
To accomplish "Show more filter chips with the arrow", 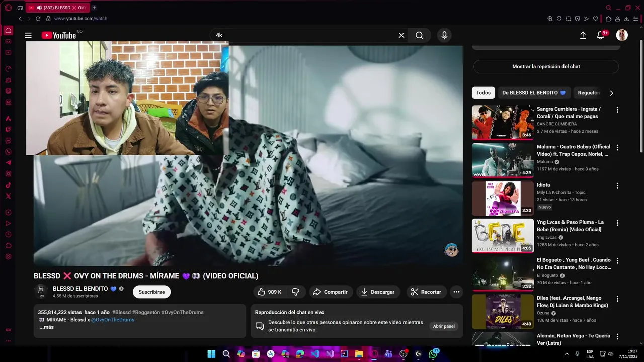I will click(611, 93).
